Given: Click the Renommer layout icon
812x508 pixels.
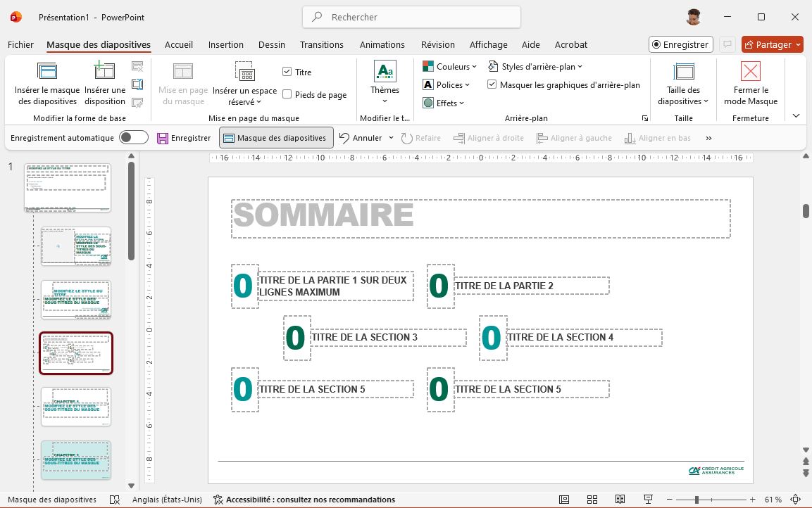Looking at the screenshot, I should 138,84.
